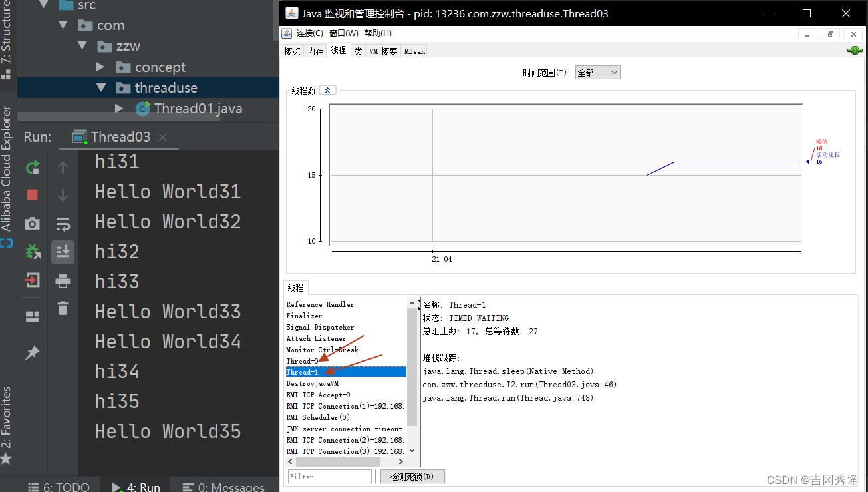Minimize the JConsole inner connection frame

coord(808,34)
